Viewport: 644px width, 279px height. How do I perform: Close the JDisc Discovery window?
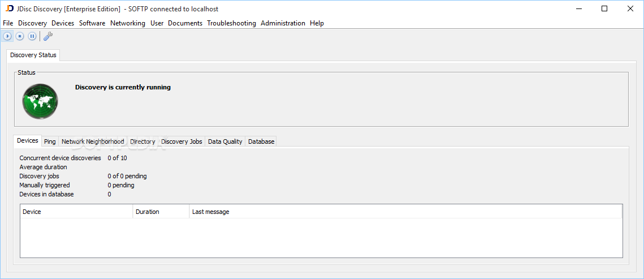[630, 8]
